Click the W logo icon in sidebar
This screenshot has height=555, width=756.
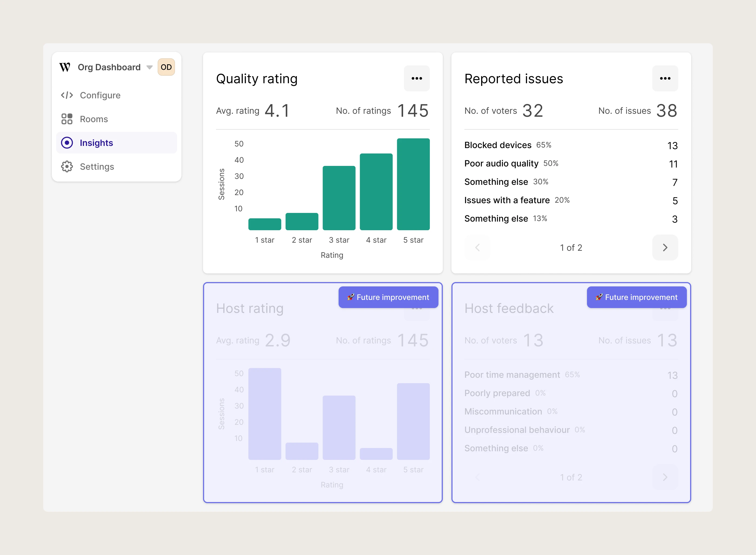pyautogui.click(x=65, y=67)
